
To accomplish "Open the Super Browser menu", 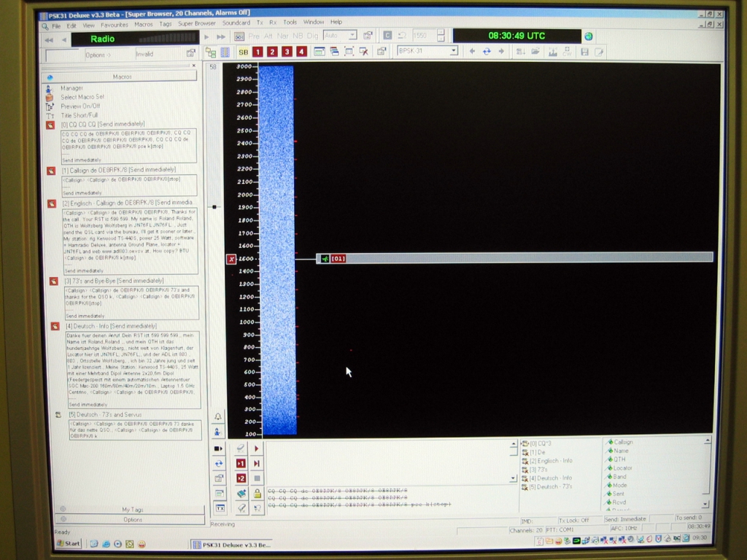I will click(197, 23).
